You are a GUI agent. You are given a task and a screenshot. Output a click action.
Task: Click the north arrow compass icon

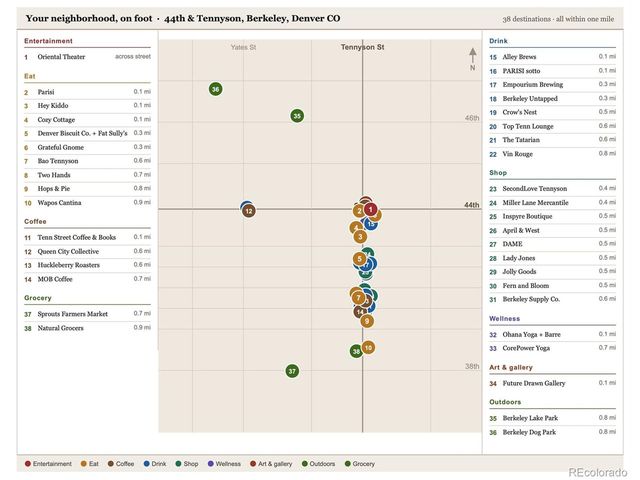coord(472,59)
